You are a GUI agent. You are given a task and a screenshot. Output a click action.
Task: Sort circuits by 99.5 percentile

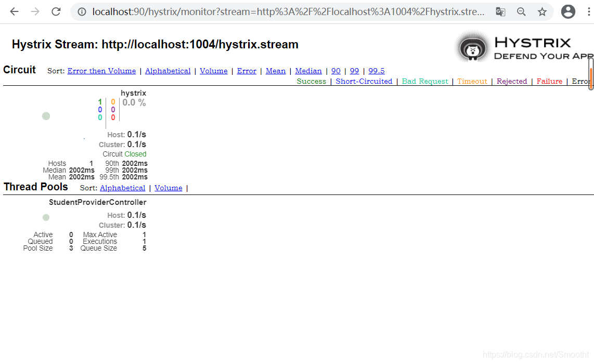pyautogui.click(x=377, y=71)
